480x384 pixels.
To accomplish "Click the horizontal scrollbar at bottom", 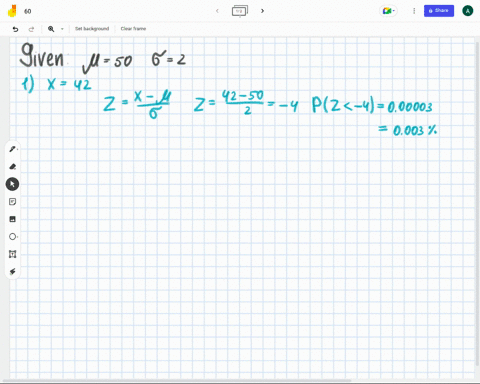I will coord(177,381).
